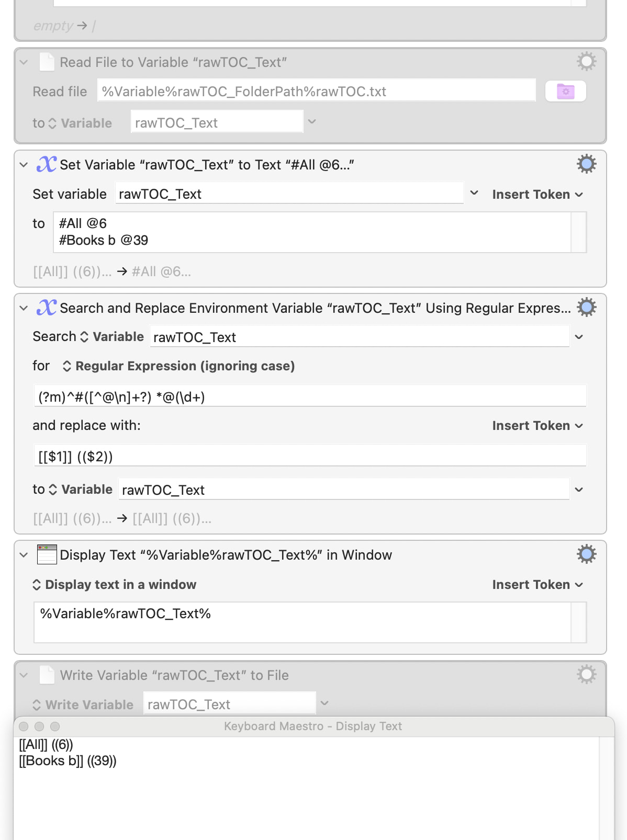Click gear icon on Search and Replace action
Screen dimensions: 627x840
(x=586, y=308)
